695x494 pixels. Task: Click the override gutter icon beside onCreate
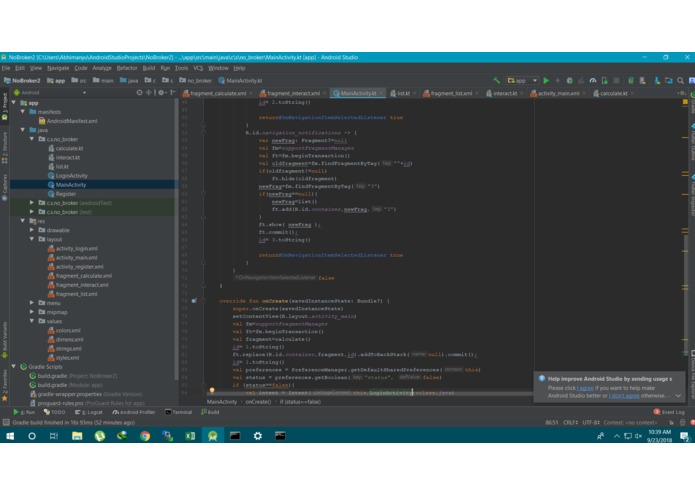tap(194, 301)
